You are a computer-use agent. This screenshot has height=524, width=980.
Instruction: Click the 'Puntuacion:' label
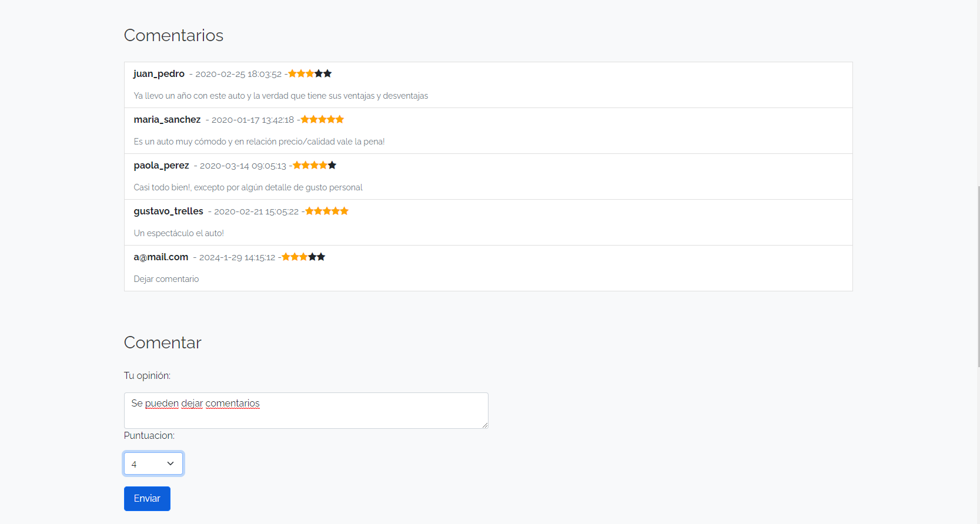coord(149,435)
